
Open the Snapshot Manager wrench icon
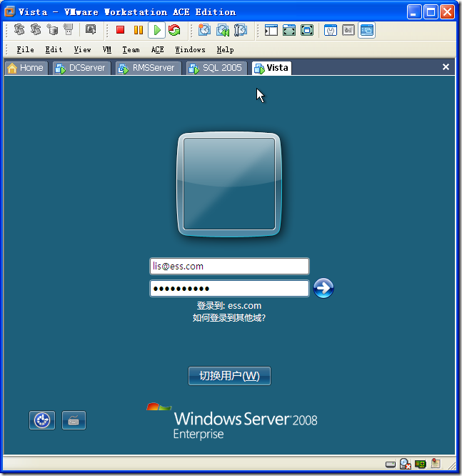[241, 30]
